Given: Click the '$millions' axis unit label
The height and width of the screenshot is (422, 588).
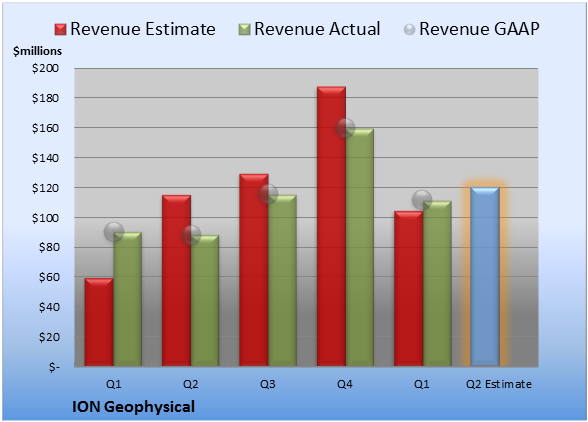Looking at the screenshot, I should tap(37, 51).
